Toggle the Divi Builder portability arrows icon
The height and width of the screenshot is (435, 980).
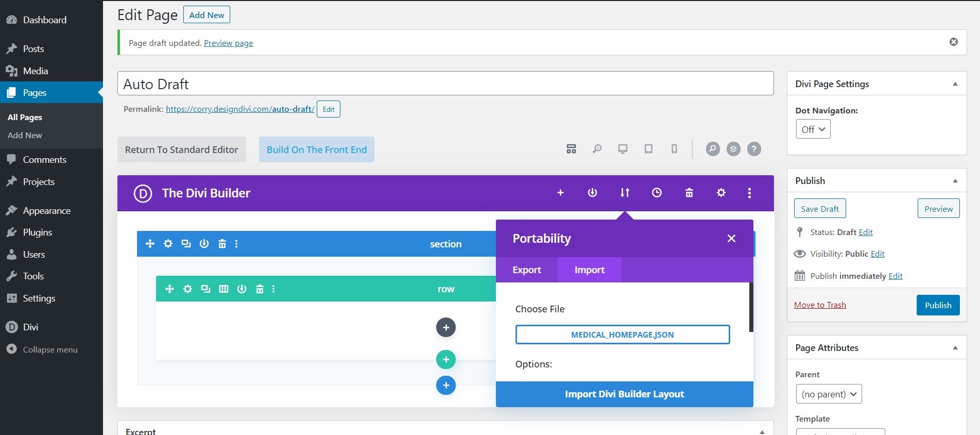625,193
